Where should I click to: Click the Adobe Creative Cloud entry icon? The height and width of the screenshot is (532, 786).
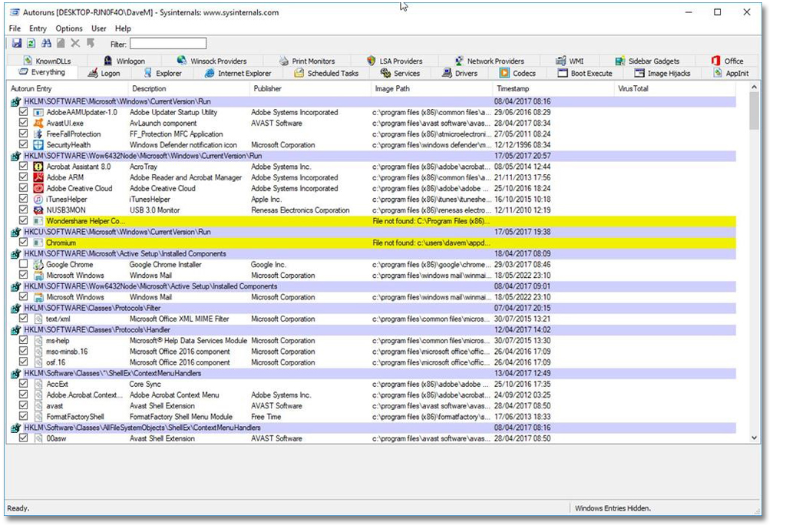coord(38,188)
